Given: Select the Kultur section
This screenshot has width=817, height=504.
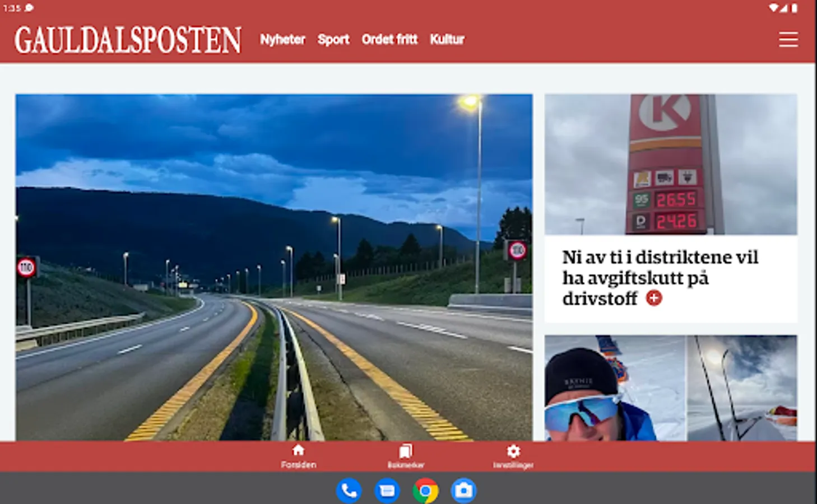Looking at the screenshot, I should pyautogui.click(x=447, y=39).
